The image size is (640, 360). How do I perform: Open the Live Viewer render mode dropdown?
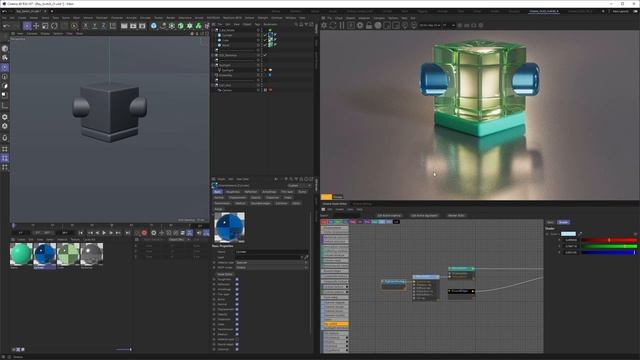click(449, 25)
